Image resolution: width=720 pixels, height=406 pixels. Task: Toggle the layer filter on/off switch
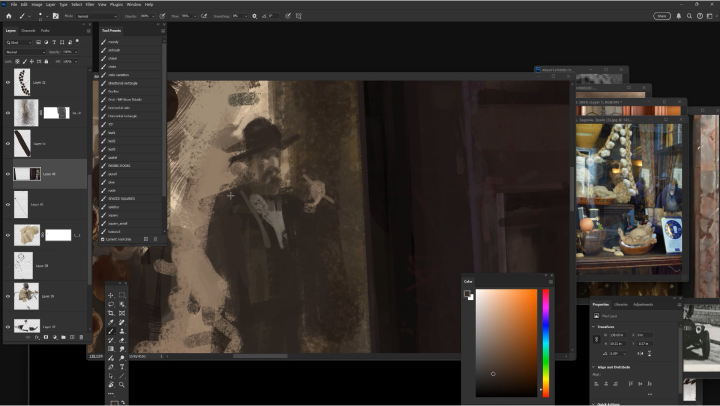pos(77,41)
